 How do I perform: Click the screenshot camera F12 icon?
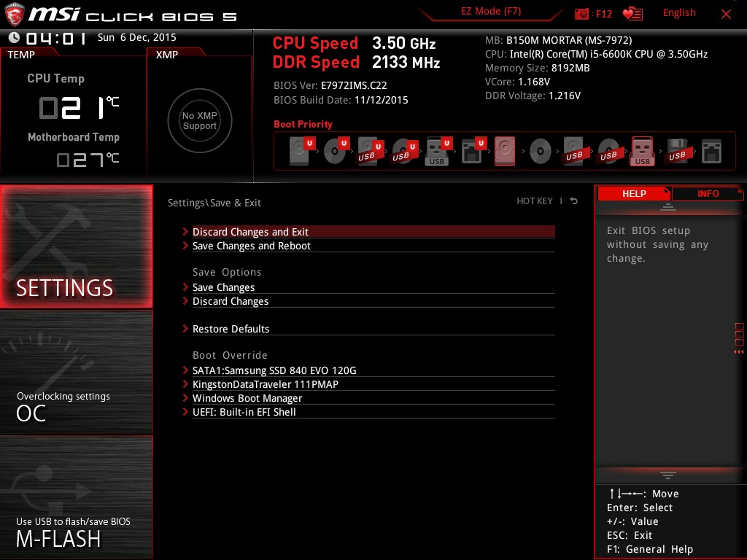coord(582,14)
